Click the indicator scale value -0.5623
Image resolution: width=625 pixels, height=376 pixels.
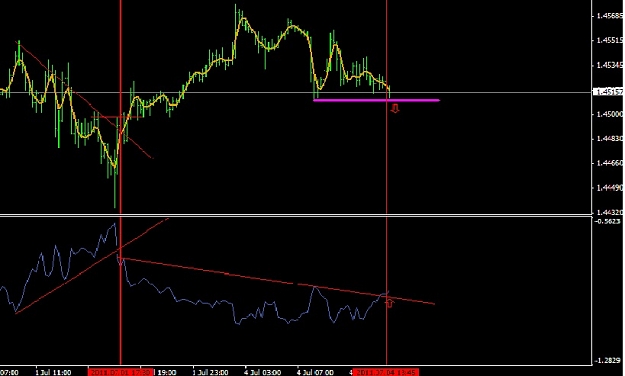coord(608,221)
